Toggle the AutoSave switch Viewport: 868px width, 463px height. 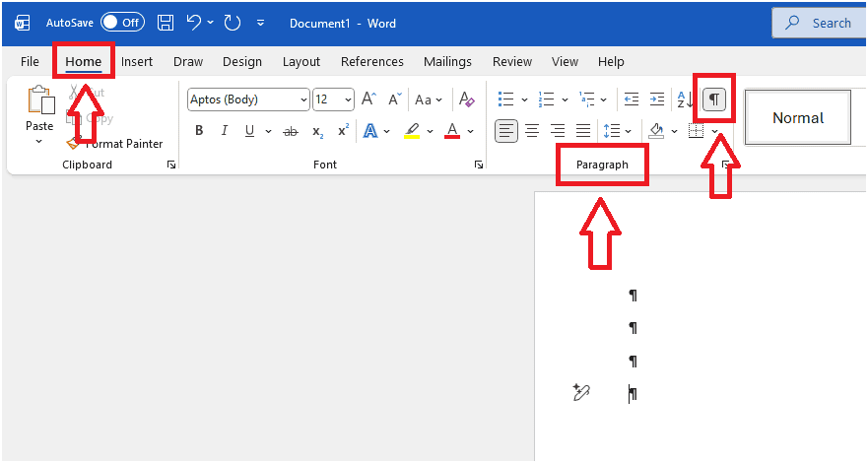coord(122,23)
